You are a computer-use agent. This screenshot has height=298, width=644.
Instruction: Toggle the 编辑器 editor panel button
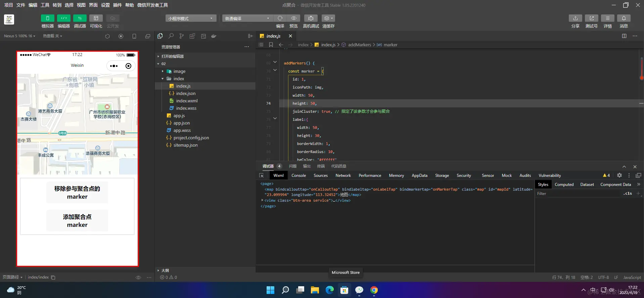pos(63,18)
